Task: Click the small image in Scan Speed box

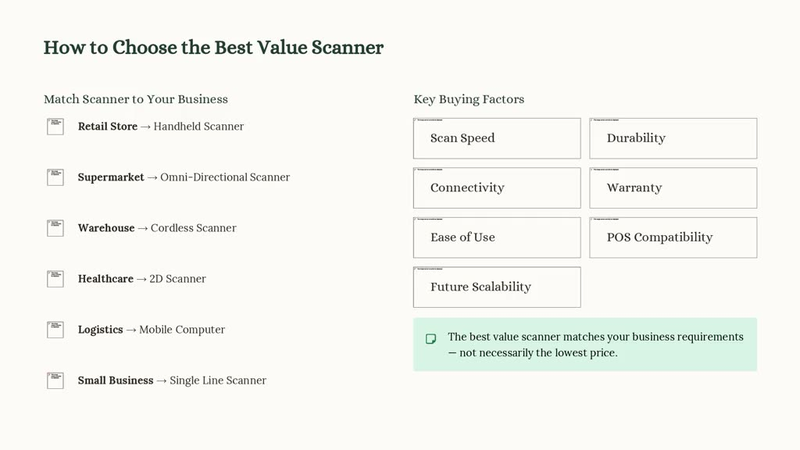Action: [430, 120]
